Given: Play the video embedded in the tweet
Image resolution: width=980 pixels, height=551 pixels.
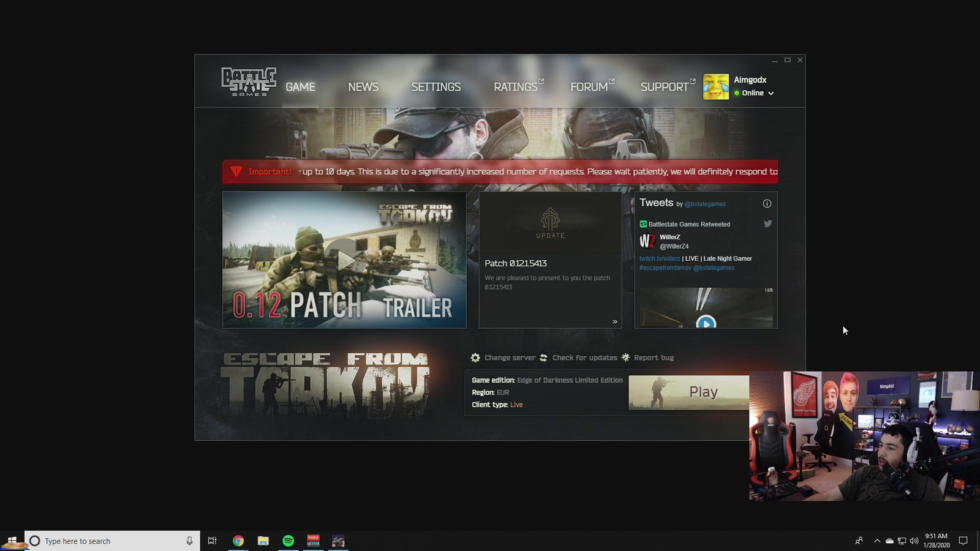Looking at the screenshot, I should click(706, 322).
